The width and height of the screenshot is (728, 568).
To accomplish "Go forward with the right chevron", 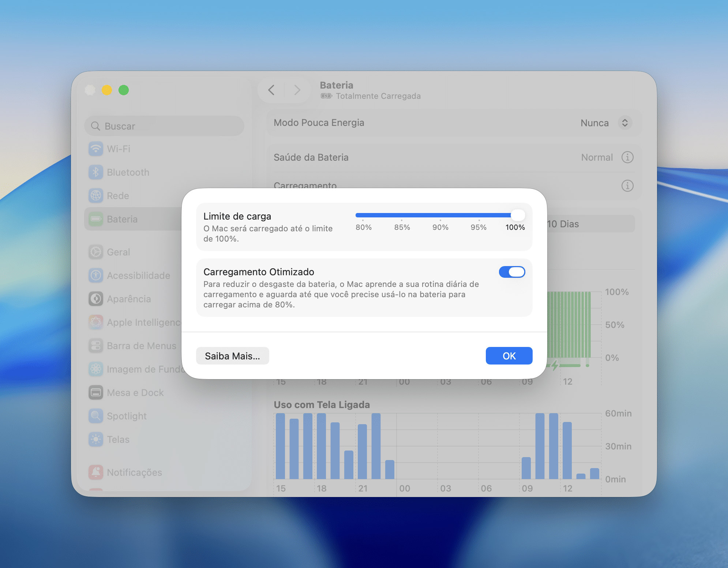I will (297, 90).
